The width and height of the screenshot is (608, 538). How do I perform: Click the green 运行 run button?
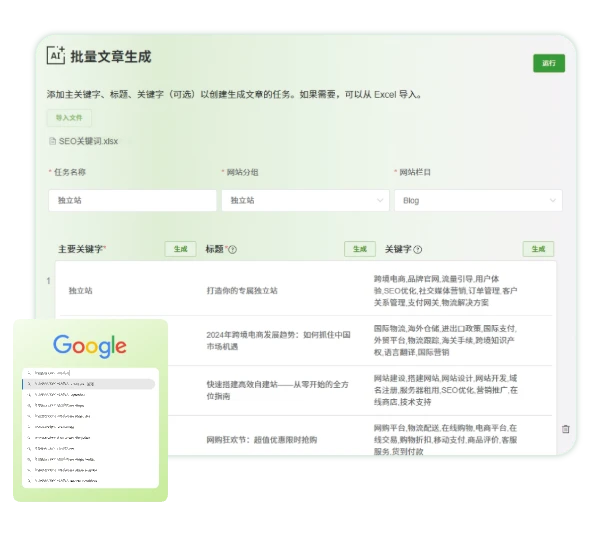coord(549,63)
